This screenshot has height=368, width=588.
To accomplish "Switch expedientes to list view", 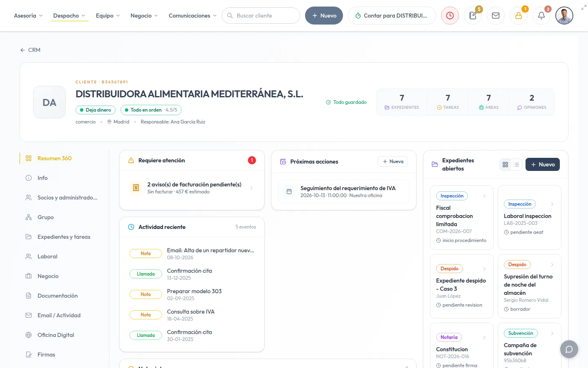I will 517,164.
